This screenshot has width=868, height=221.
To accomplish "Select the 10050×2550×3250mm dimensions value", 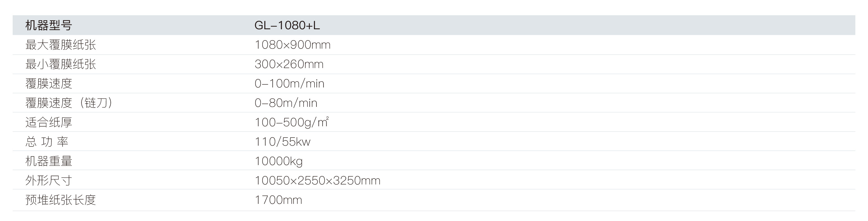I will [317, 181].
